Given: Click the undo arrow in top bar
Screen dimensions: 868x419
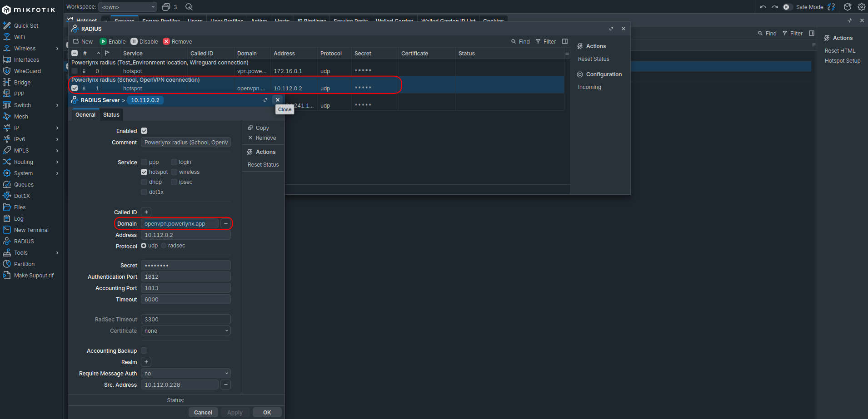Looking at the screenshot, I should tap(763, 7).
